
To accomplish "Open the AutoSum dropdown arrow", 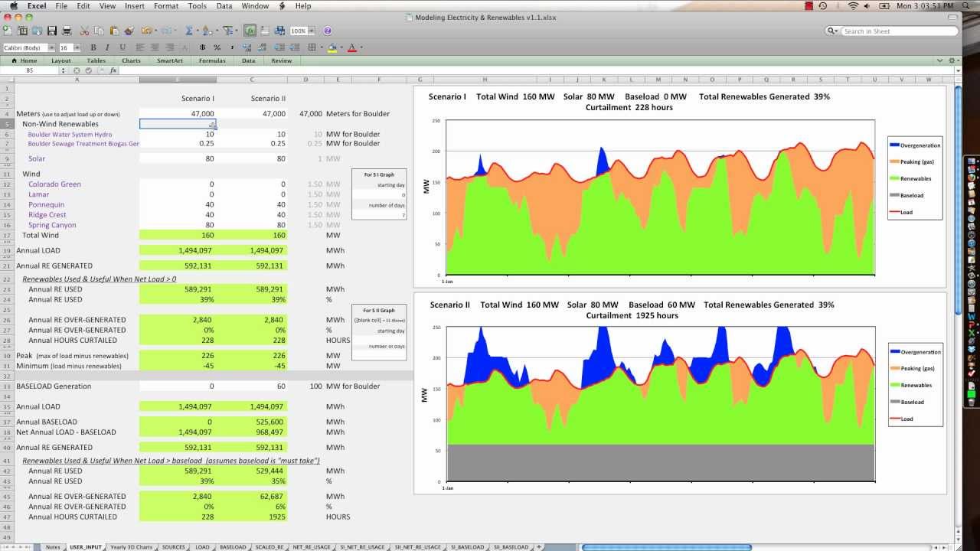I will pyautogui.click(x=198, y=31).
